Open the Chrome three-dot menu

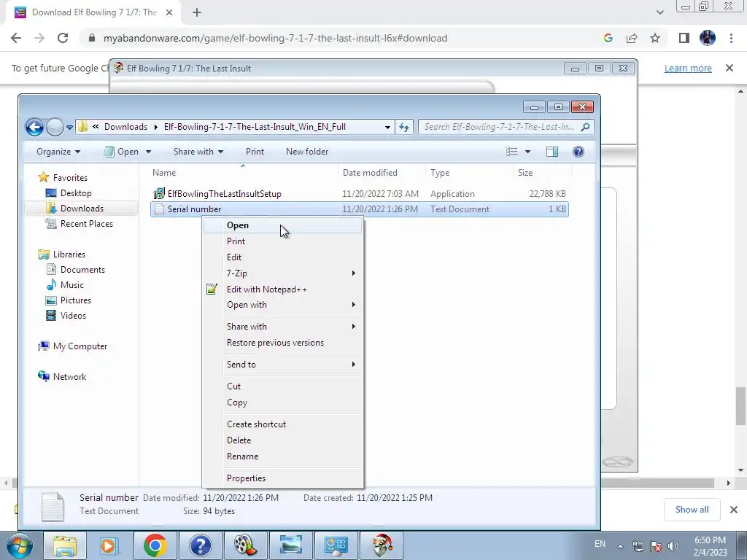point(731,38)
